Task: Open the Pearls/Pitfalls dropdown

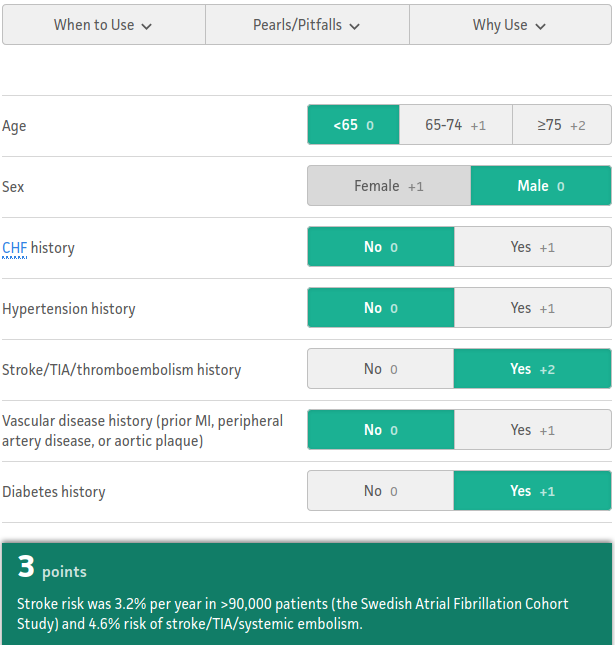Action: click(307, 25)
